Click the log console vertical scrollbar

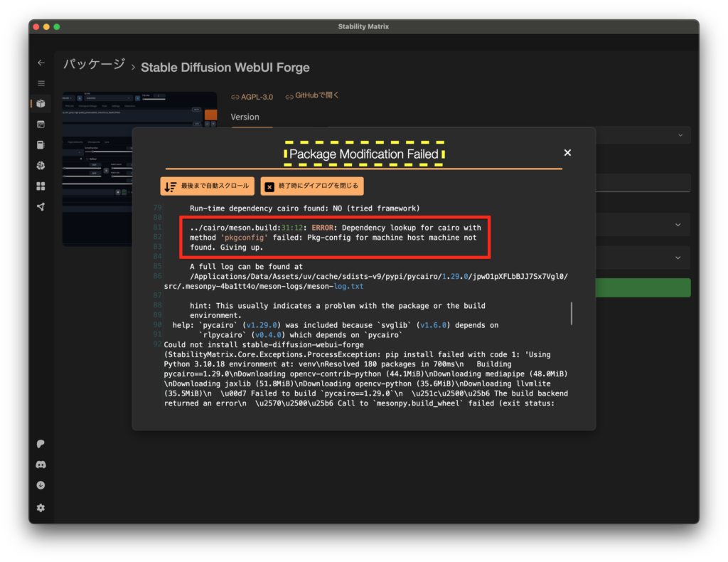[572, 313]
